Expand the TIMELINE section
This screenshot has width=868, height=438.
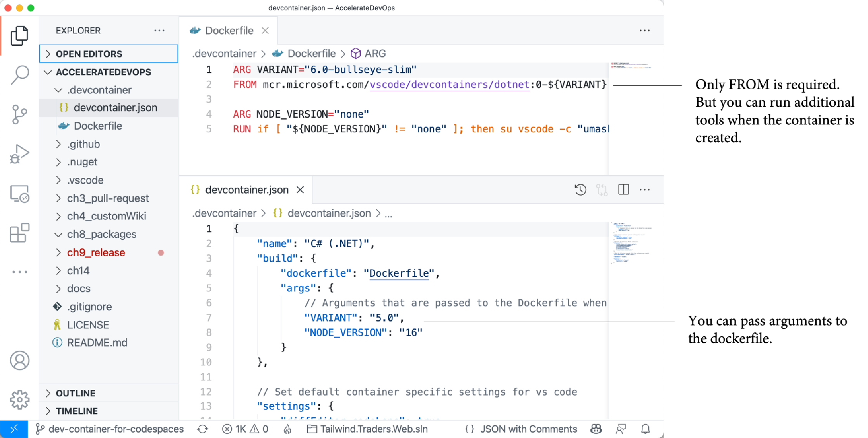[109, 411]
